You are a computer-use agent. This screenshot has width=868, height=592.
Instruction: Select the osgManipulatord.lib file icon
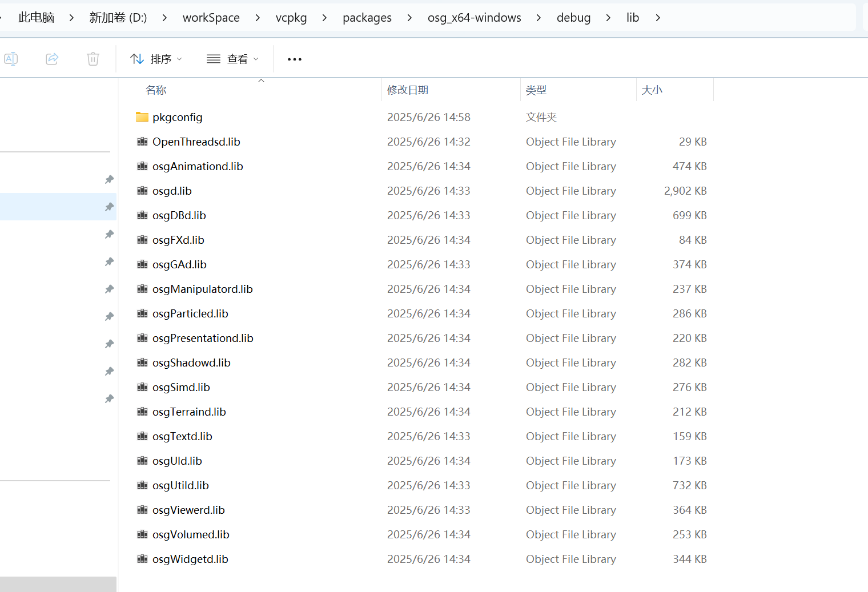pos(142,289)
